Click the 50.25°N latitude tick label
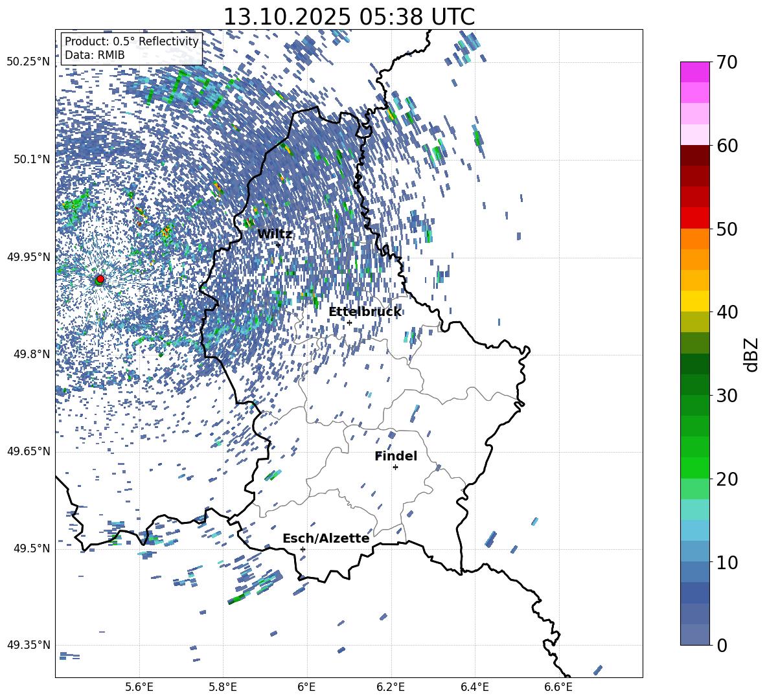767x700 pixels. click(x=29, y=62)
